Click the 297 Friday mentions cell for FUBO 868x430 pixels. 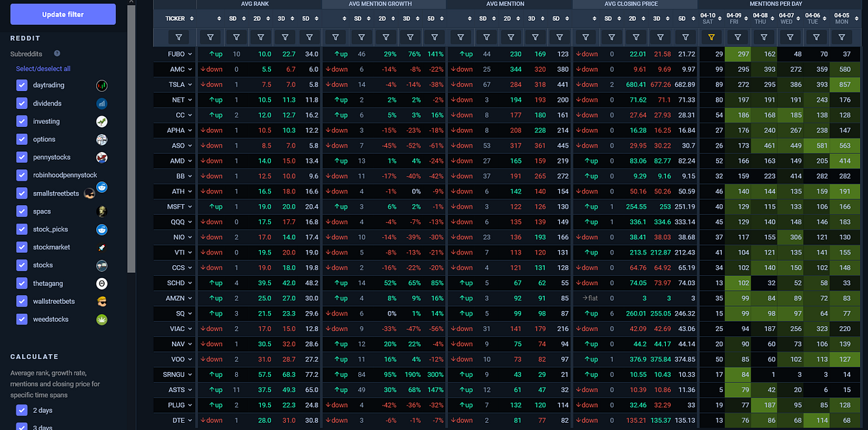(737, 54)
